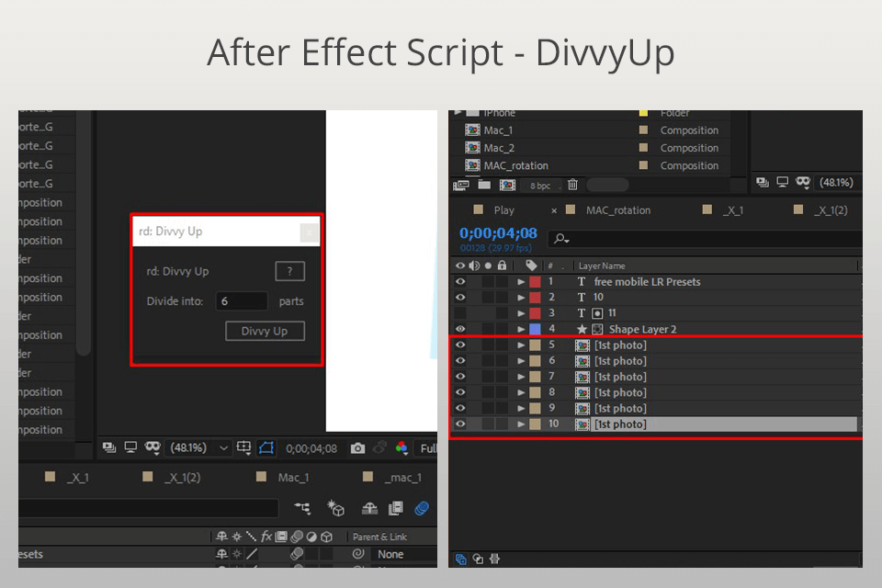Click the red label swatch of layer 1

pyautogui.click(x=535, y=282)
